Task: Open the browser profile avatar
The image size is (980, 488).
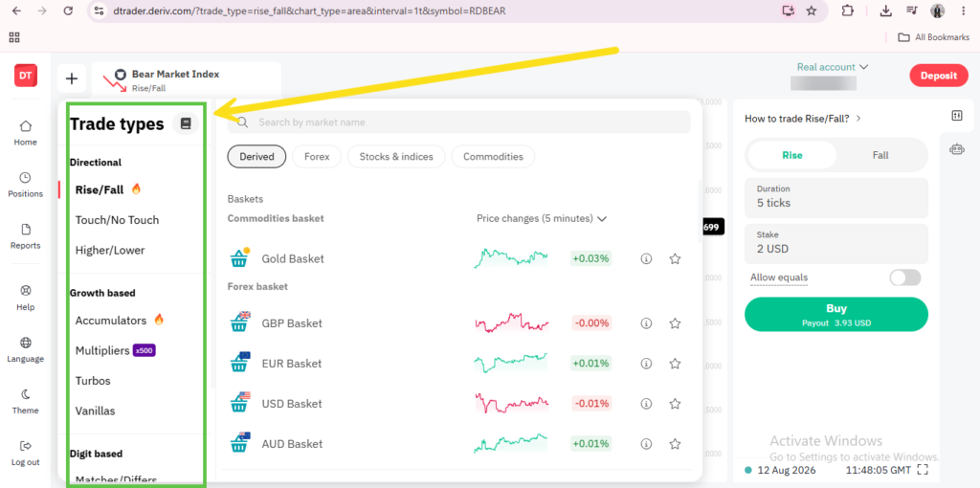Action: 938,11
